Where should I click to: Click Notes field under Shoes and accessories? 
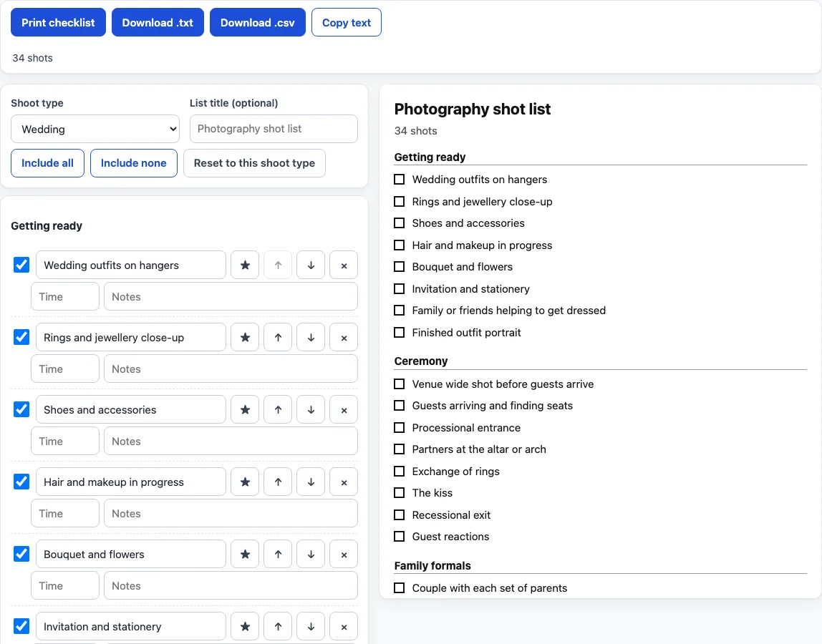[x=231, y=441]
